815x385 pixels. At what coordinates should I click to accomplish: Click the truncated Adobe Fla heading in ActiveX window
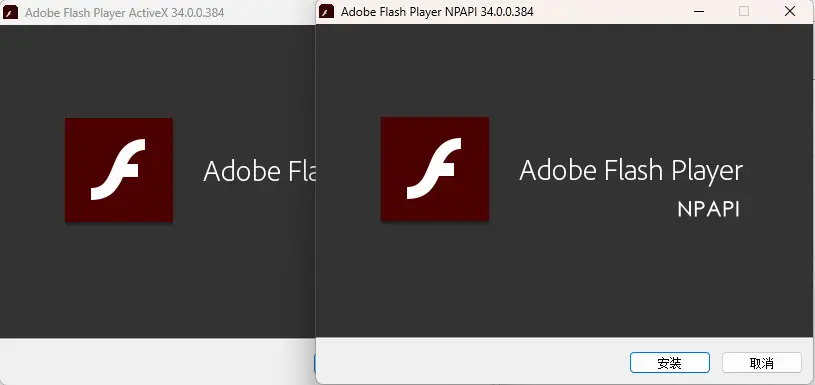(259, 171)
